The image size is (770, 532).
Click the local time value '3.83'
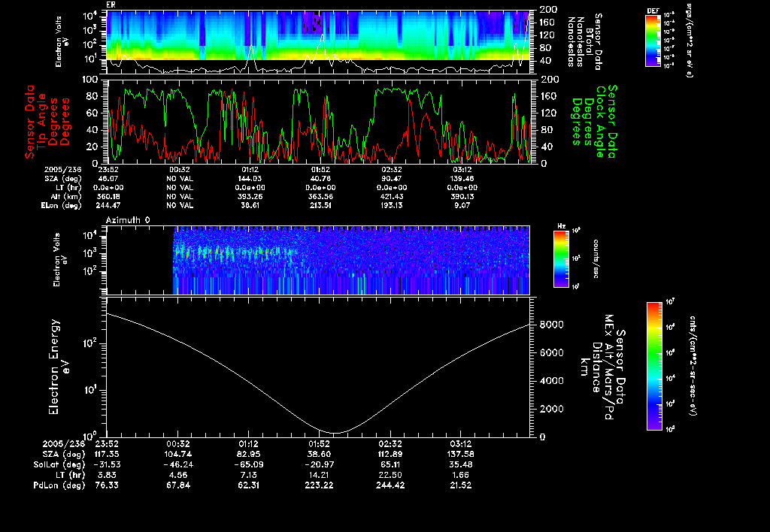tap(107, 475)
